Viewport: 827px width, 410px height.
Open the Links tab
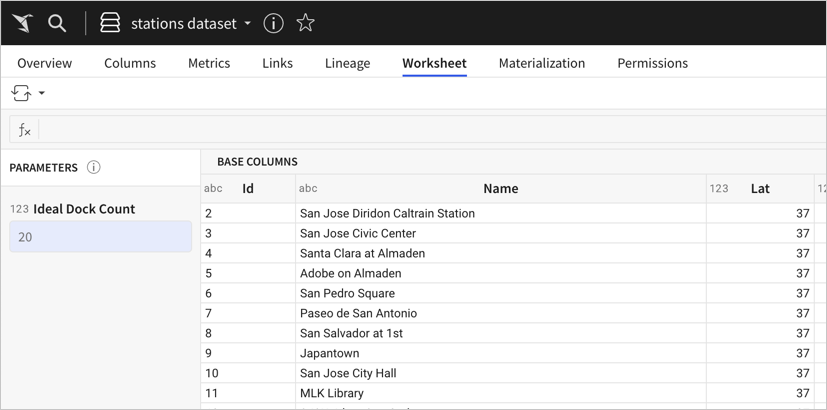[277, 63]
